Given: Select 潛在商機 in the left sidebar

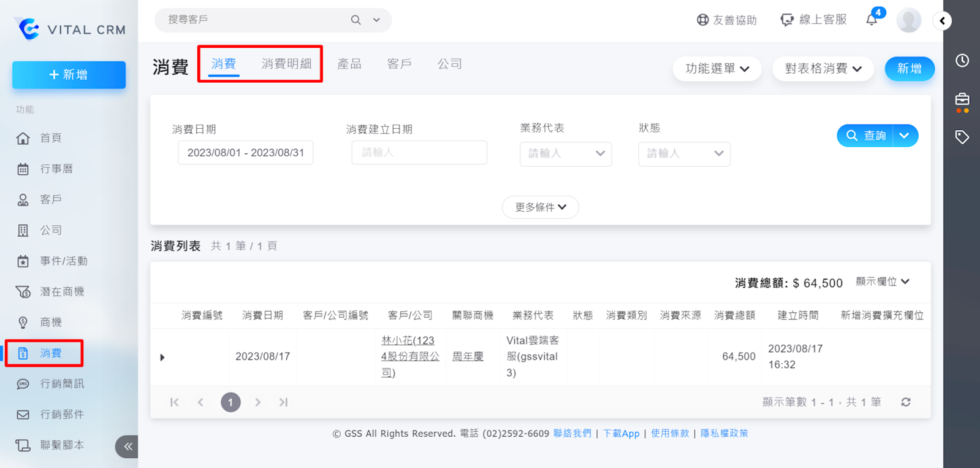Looking at the screenshot, I should coord(62,291).
